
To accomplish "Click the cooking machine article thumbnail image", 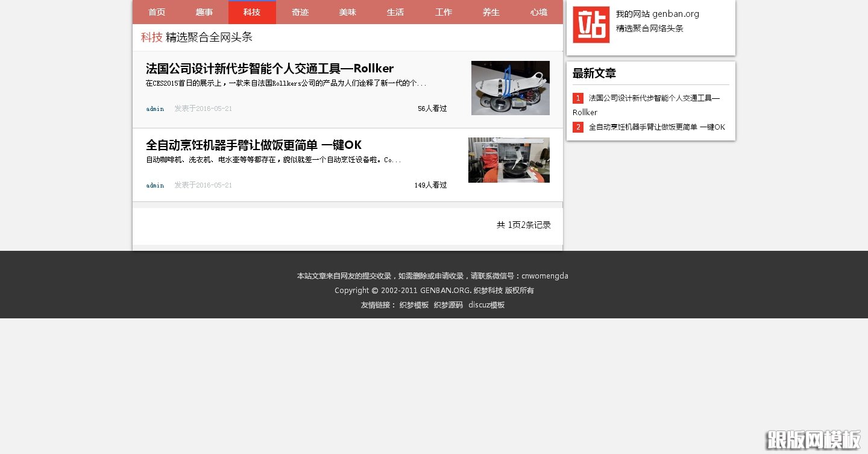I will 509,160.
